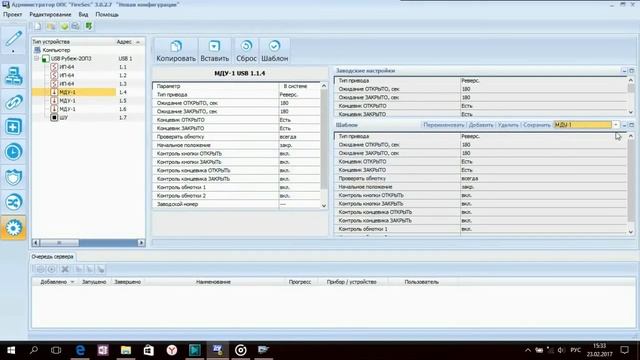Collapse the Заводские настройки panel
This screenshot has height=360, width=640.
point(624,71)
